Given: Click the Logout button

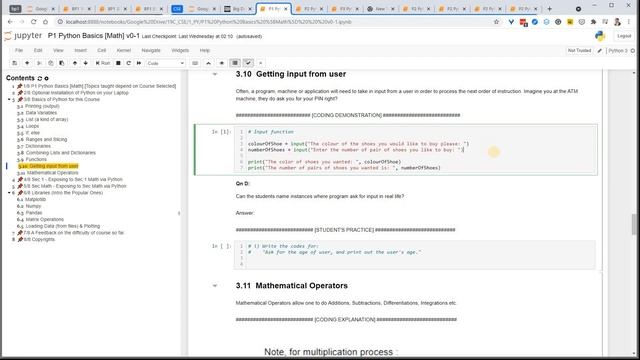Looking at the screenshot, I should coord(624,36).
